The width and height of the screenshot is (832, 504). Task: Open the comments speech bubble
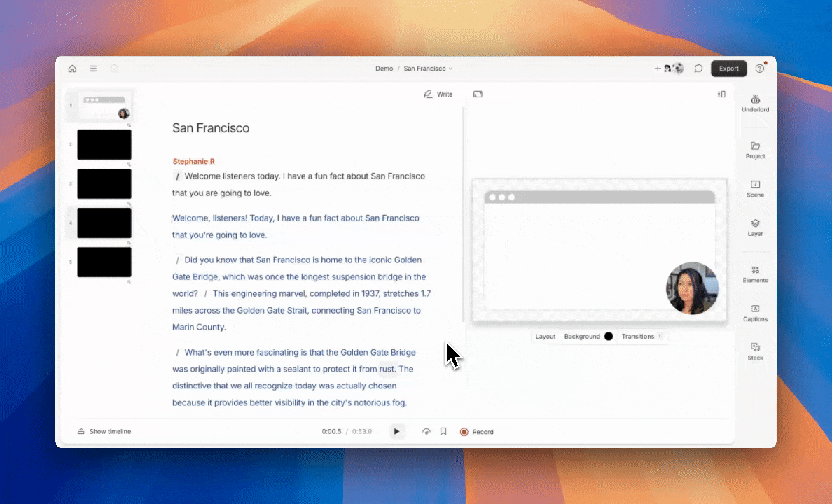point(698,69)
